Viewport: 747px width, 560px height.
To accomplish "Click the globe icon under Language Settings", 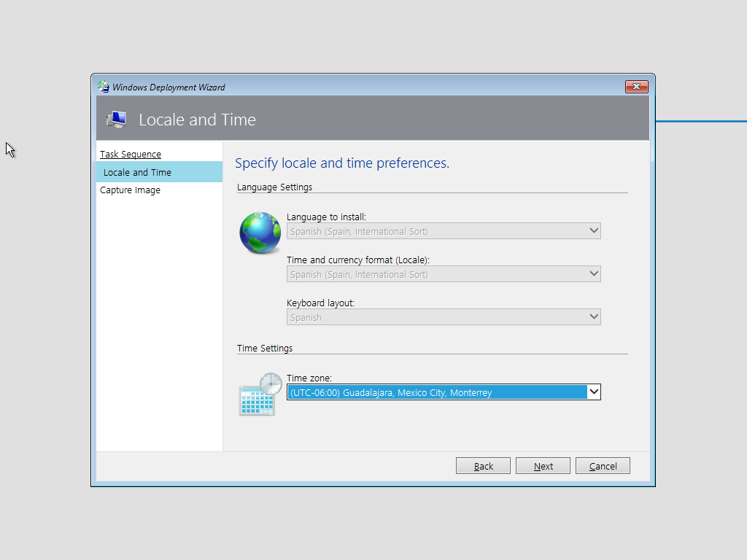I will click(x=260, y=233).
